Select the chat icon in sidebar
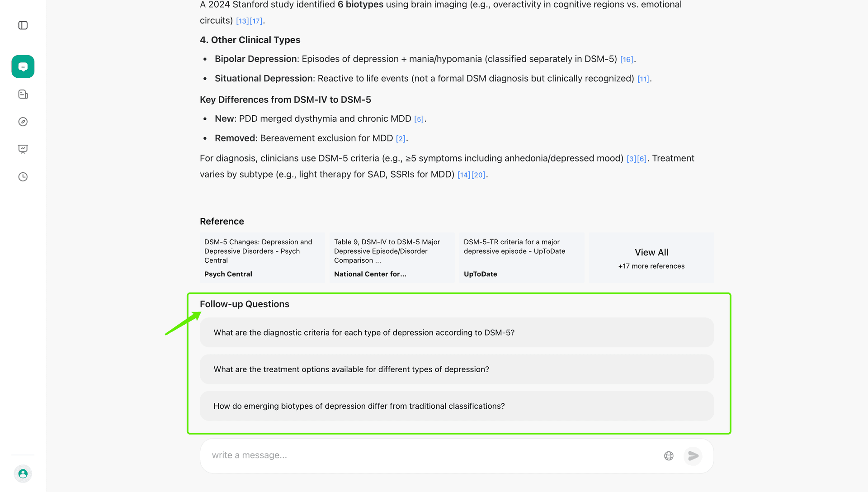Screen dimensions: 868x492 [x=23, y=66]
